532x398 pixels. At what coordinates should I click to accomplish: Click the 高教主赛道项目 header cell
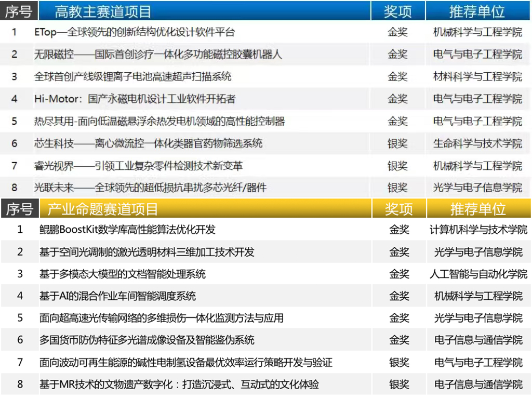click(103, 11)
